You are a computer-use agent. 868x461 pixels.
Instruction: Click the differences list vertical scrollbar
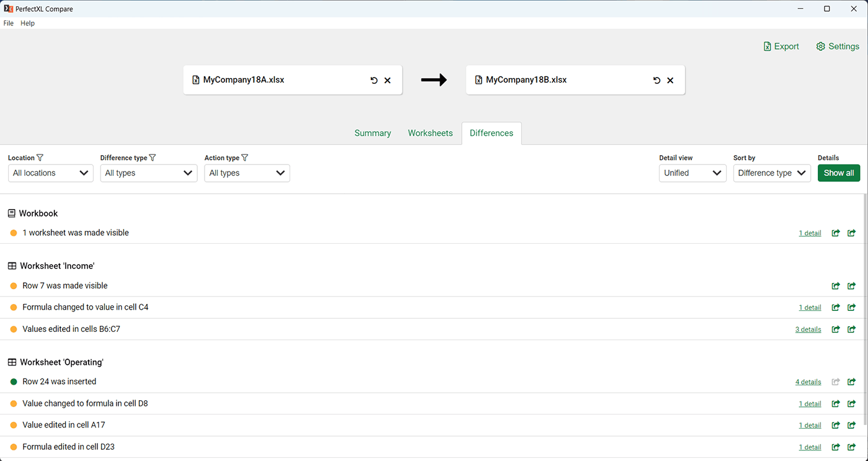865,310
